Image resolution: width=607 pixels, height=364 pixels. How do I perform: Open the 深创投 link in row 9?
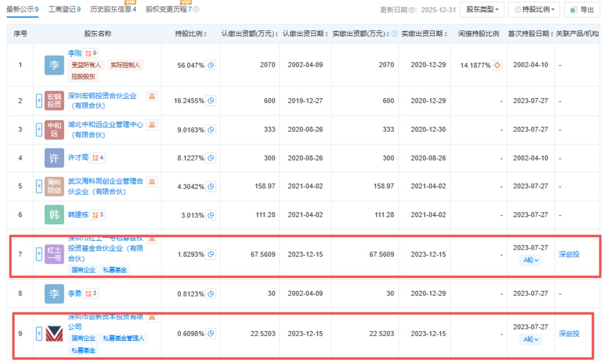(569, 334)
